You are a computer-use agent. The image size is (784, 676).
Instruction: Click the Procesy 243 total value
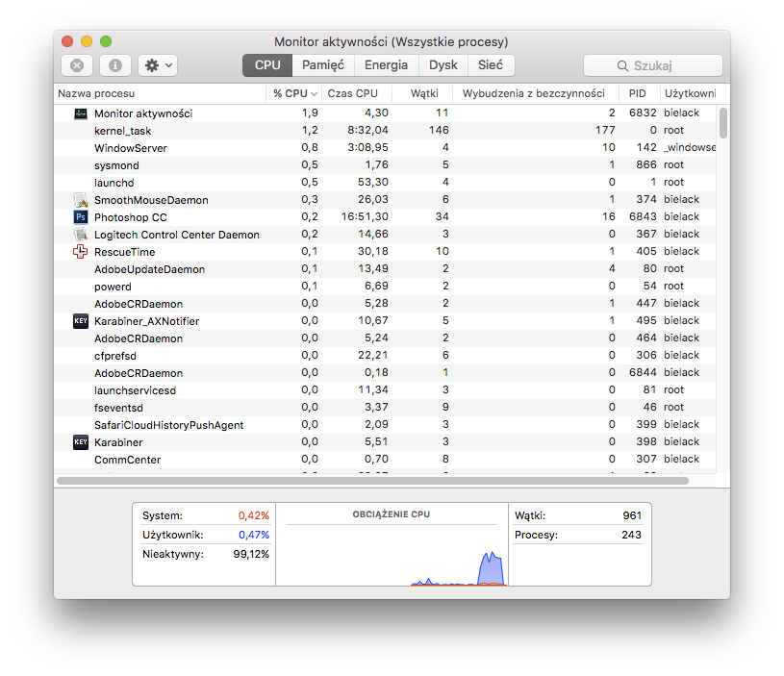pyautogui.click(x=631, y=535)
